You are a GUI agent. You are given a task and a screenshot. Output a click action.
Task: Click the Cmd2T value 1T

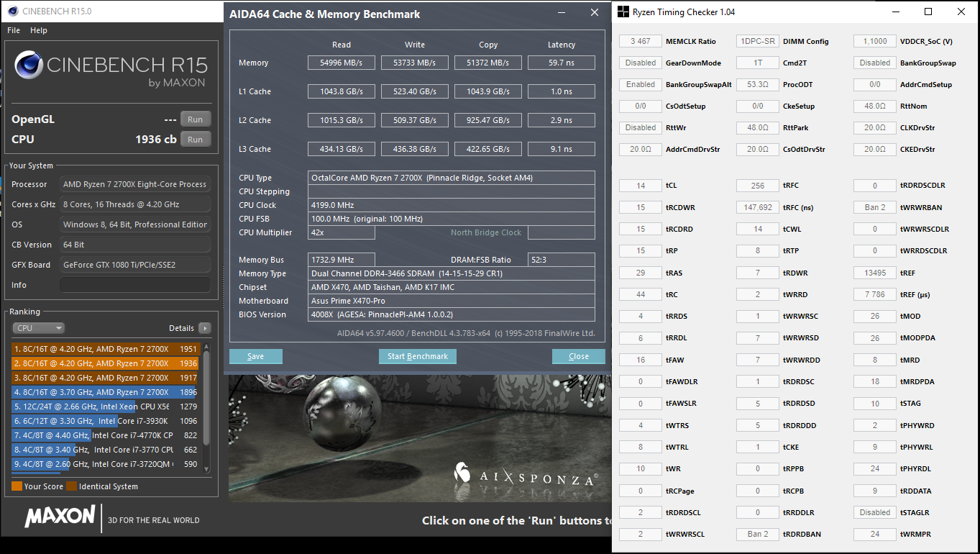(x=757, y=63)
